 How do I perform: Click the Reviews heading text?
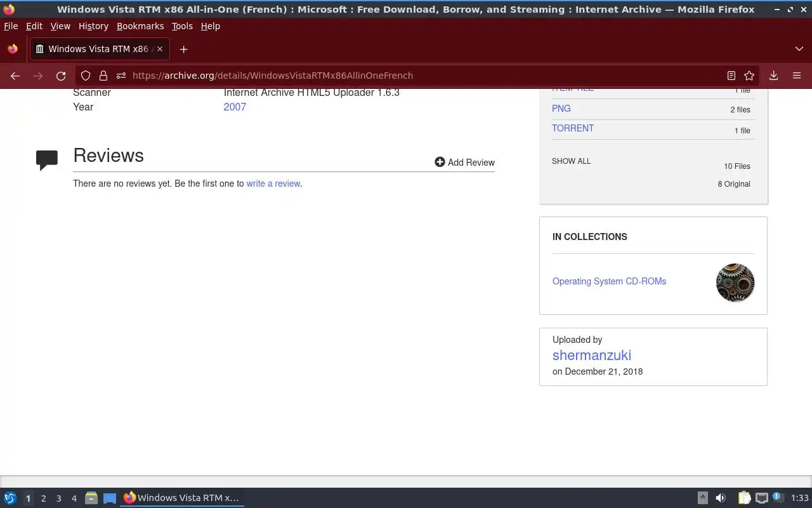coord(108,156)
